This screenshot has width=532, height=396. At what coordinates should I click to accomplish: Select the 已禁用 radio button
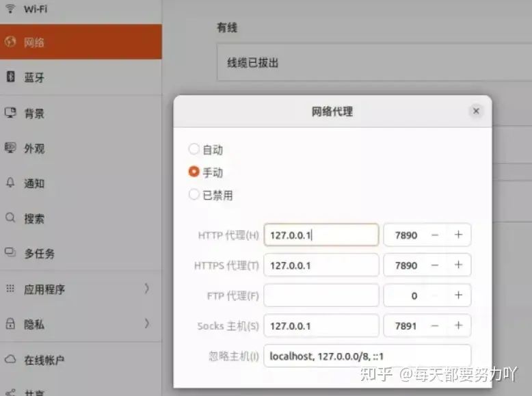[x=194, y=194]
